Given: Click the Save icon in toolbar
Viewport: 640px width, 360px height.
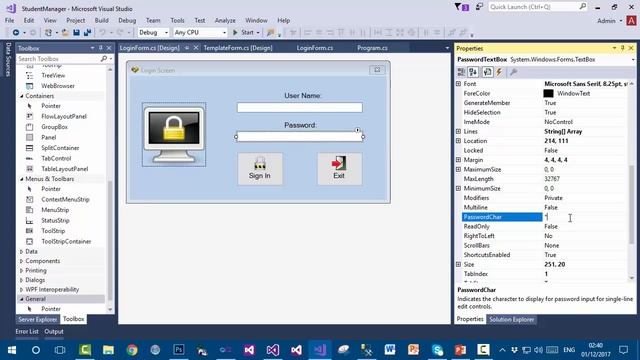Looking at the screenshot, I should (76, 32).
